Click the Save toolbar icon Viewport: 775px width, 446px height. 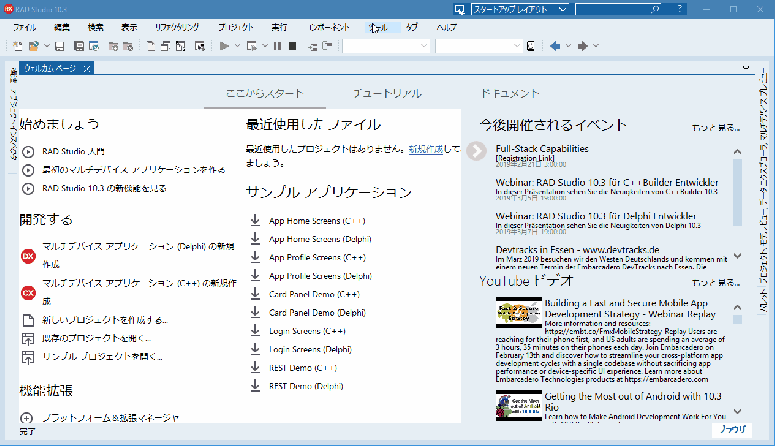60,46
